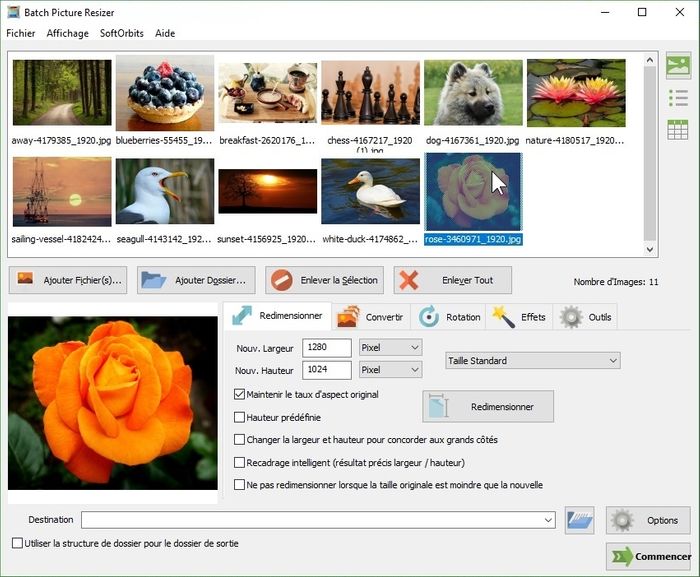700x577 pixels.
Task: Open the Nouv. Largeur unit dropdown
Action: click(391, 347)
